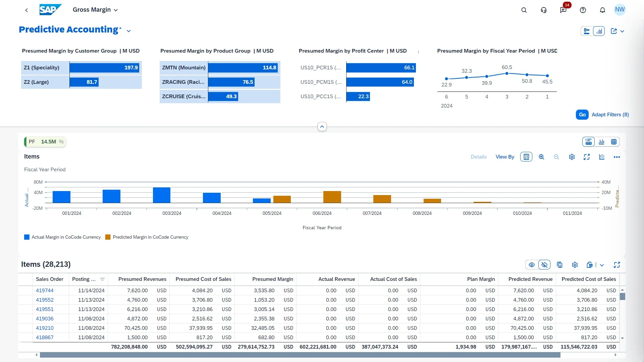Viewport: 644px width, 362px height.
Task: Click the Posting Date column sort icon
Action: coord(102,279)
